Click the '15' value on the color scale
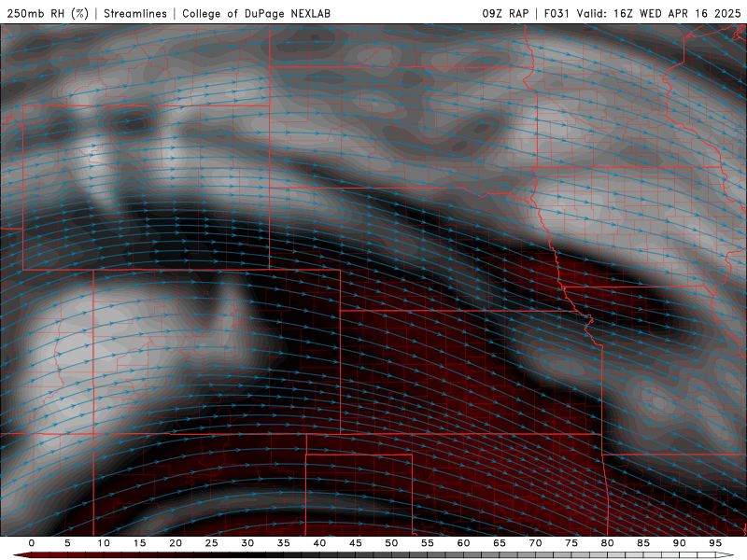 click(x=139, y=543)
